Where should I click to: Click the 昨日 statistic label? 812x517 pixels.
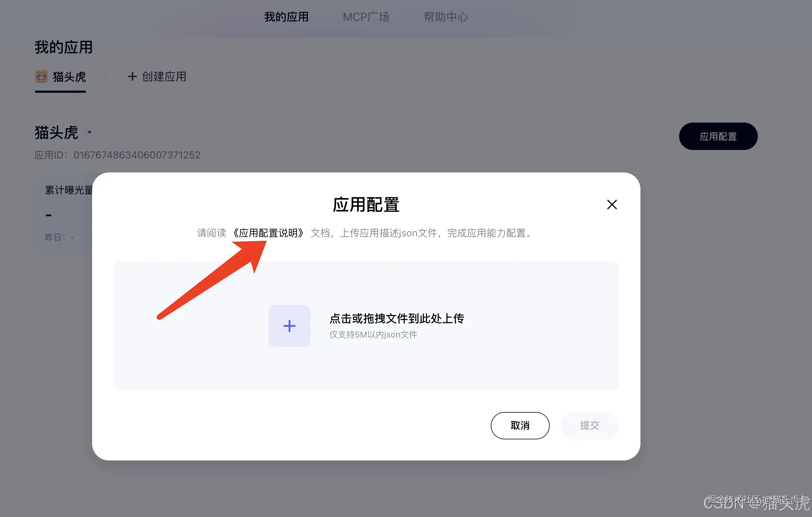pos(53,237)
